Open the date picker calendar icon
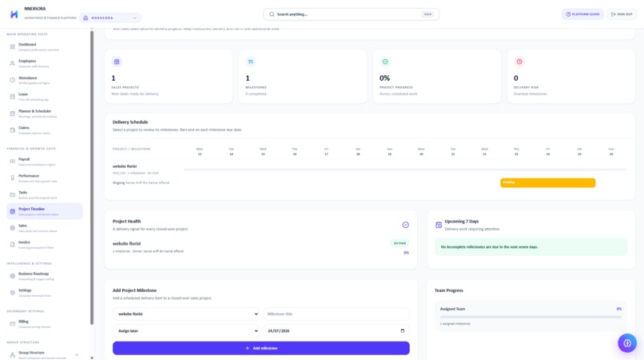This screenshot has width=644, height=360. point(403,330)
